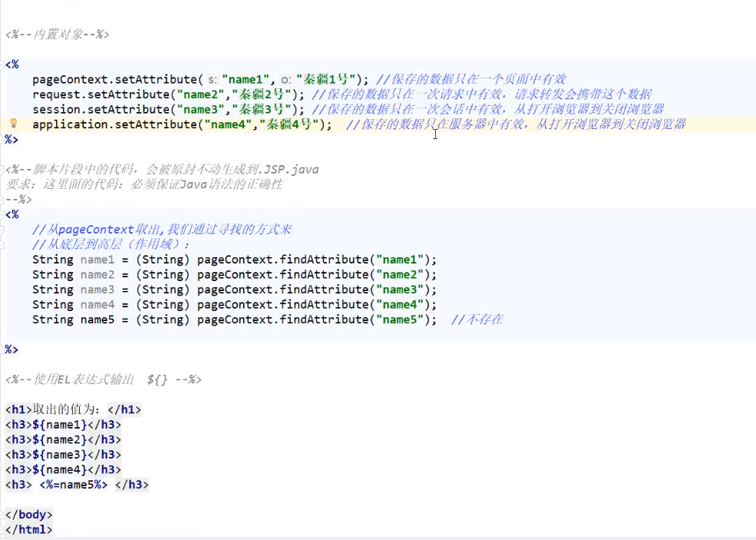The image size is (756, 540).
Task: Click the %> tag below application.setAttribute
Action: pyautogui.click(x=12, y=140)
